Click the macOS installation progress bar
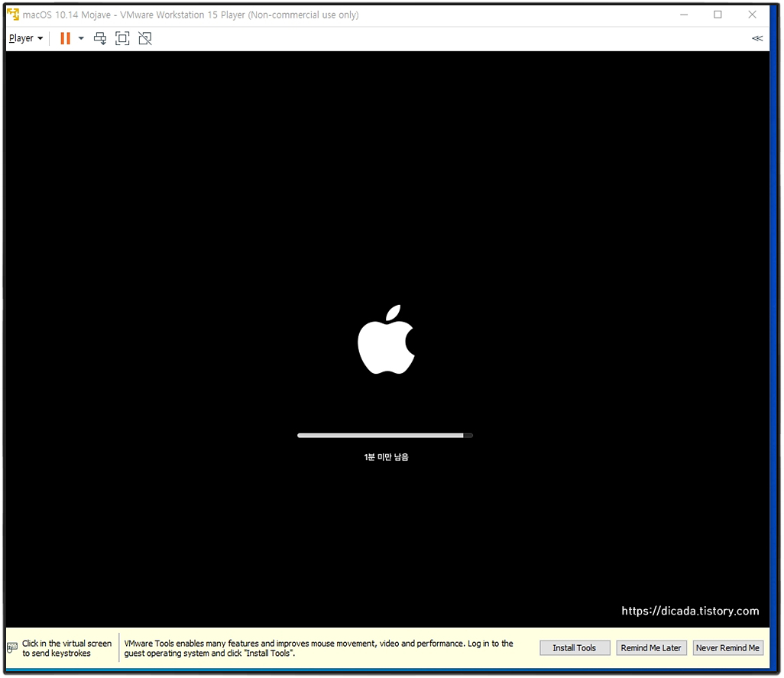The height and width of the screenshot is (678, 784). tap(385, 436)
